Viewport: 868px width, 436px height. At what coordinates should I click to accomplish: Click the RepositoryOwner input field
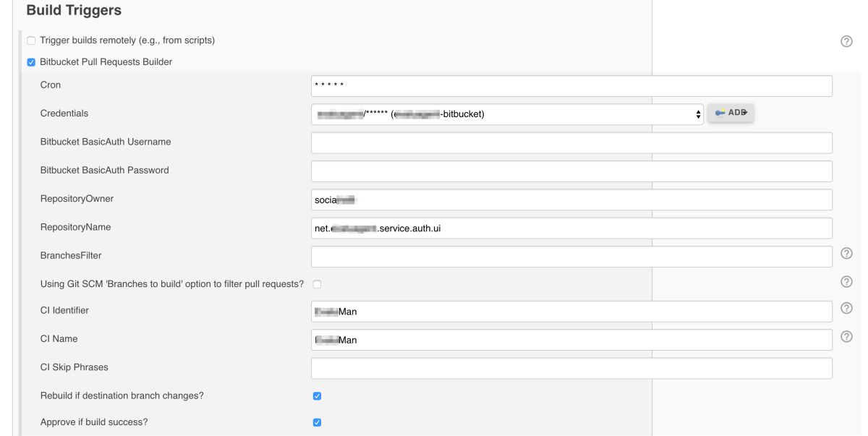[x=571, y=200]
